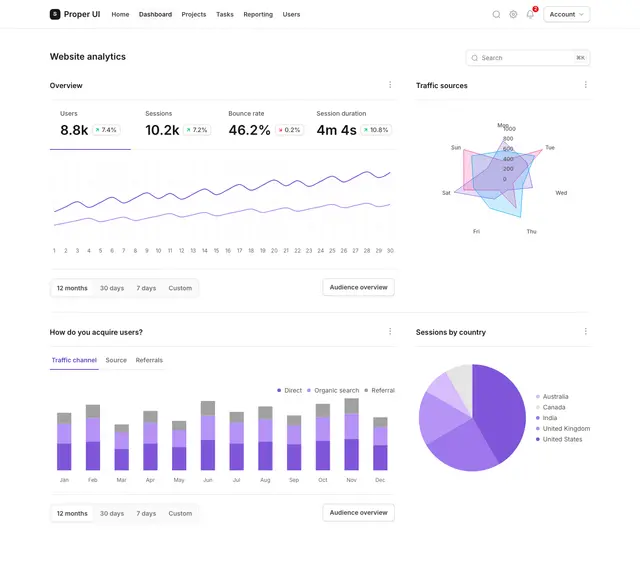
Task: Select 7 days in Overview range
Action: tap(146, 288)
